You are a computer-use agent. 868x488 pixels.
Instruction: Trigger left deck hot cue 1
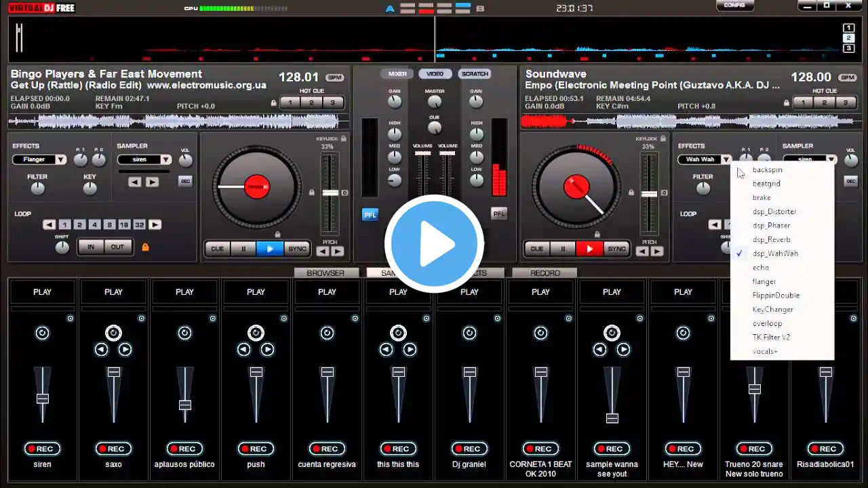pyautogui.click(x=291, y=103)
